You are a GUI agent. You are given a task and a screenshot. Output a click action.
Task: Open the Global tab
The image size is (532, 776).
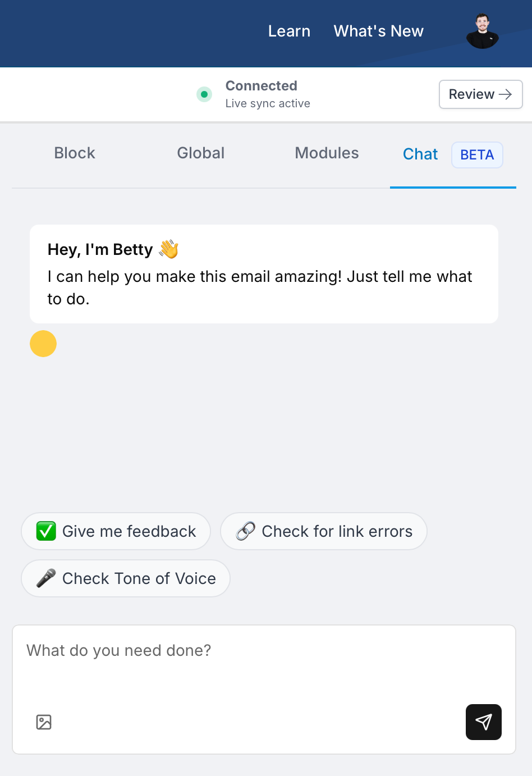coord(200,153)
